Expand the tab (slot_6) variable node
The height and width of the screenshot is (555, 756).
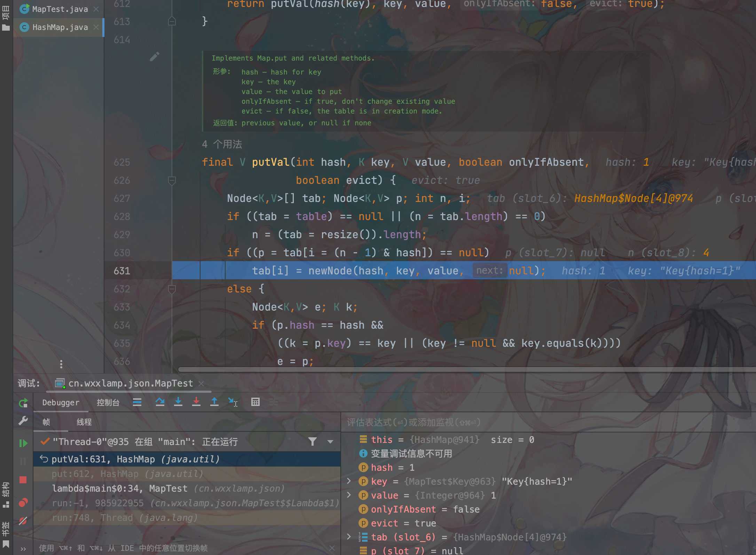pyautogui.click(x=349, y=537)
